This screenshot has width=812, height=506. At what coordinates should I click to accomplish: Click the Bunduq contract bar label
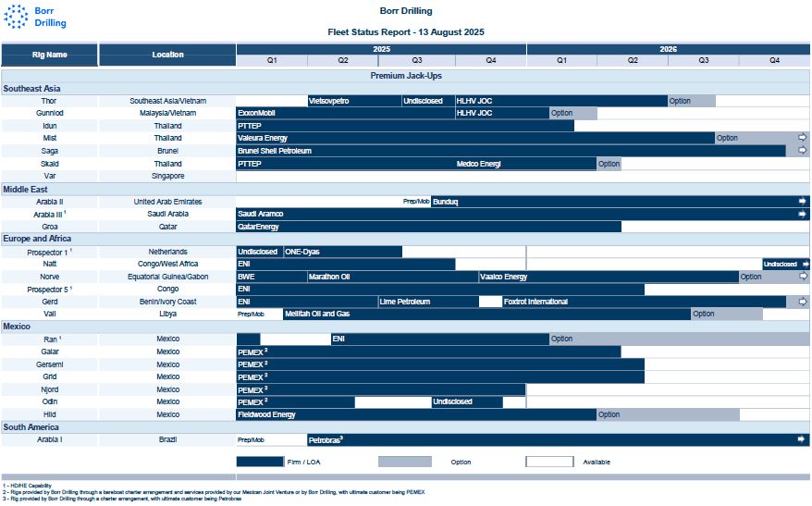(446, 202)
